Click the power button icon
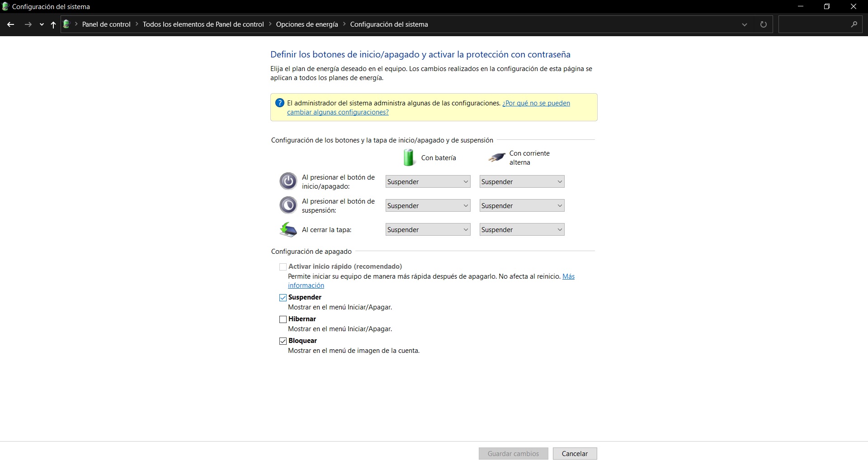 click(x=288, y=181)
